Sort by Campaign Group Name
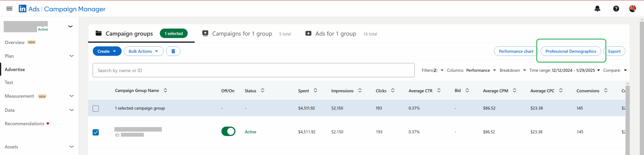 pyautogui.click(x=165, y=90)
